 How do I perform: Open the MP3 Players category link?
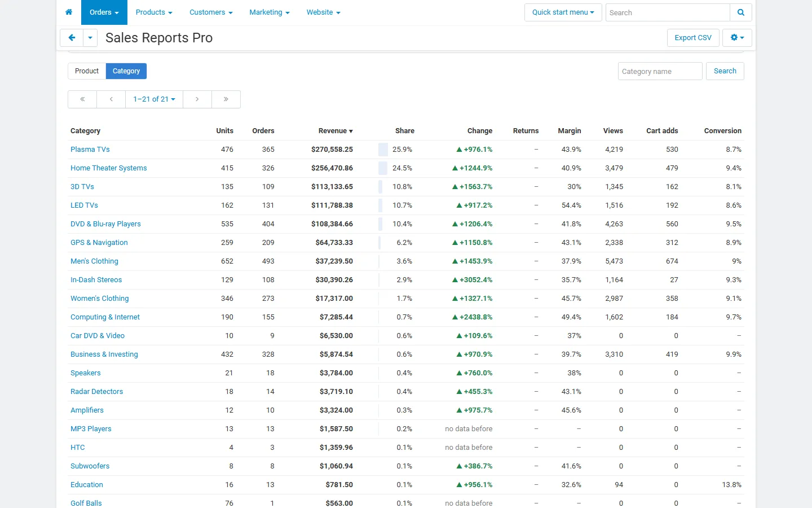click(91, 429)
